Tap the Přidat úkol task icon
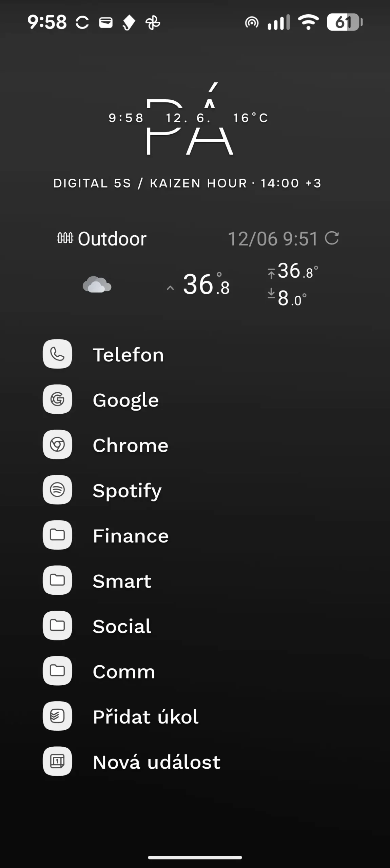 [x=57, y=716]
